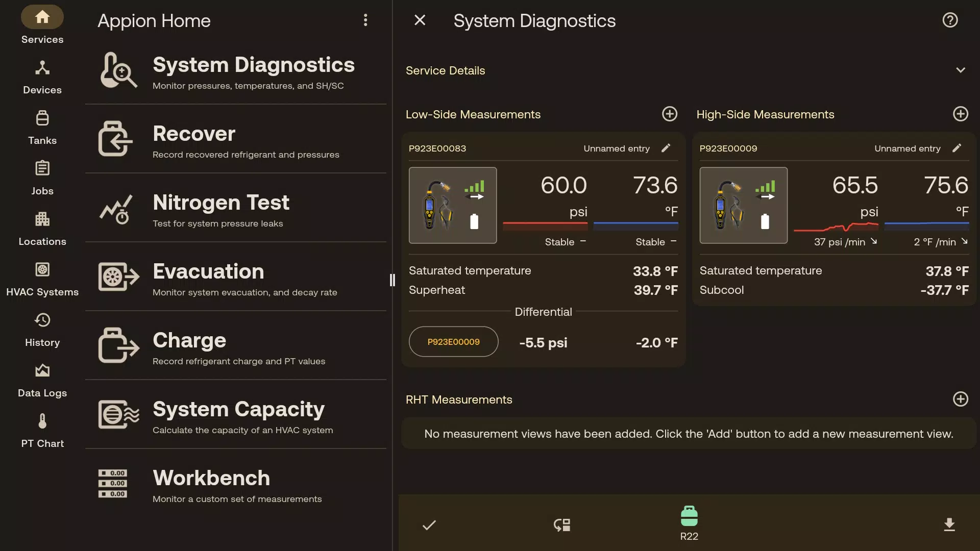
Task: Go to the Devices section
Action: pyautogui.click(x=42, y=78)
